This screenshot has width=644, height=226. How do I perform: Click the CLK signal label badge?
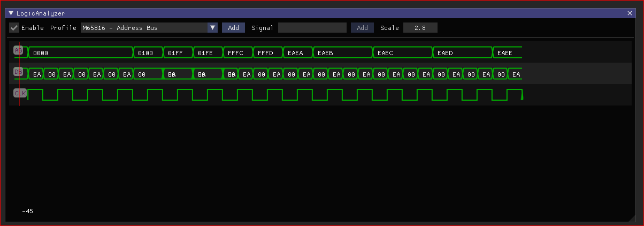20,93
